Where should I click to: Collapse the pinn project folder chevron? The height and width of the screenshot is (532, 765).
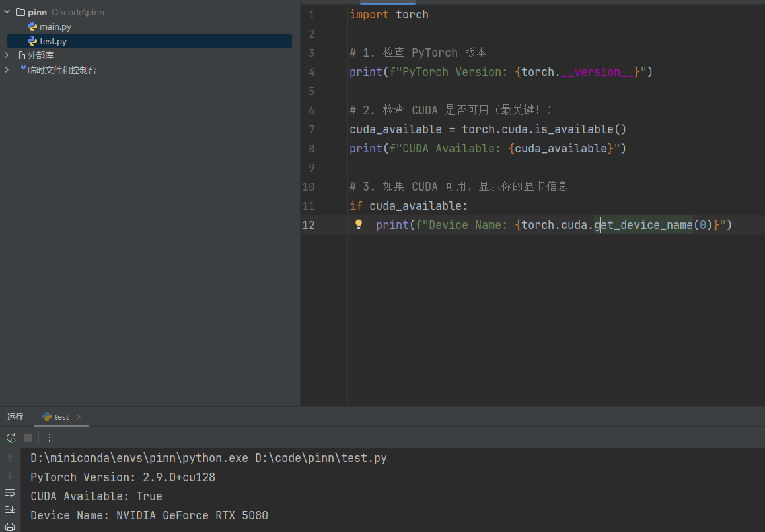[x=7, y=12]
